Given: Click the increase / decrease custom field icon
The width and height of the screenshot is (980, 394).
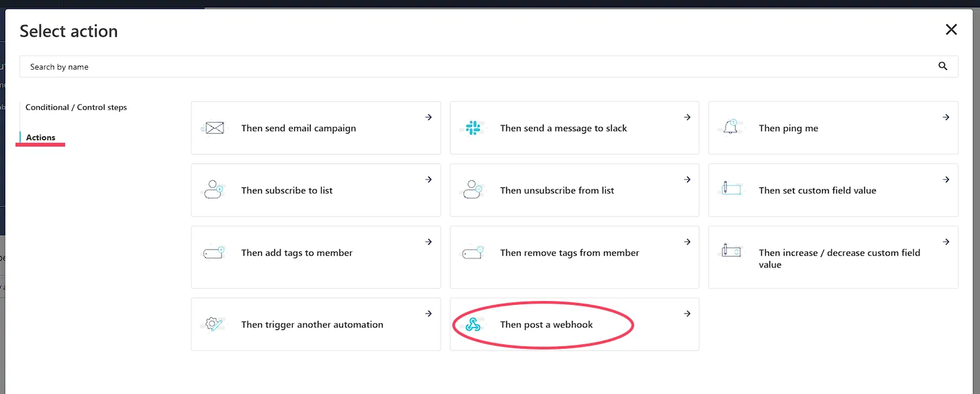Looking at the screenshot, I should click(x=731, y=251).
